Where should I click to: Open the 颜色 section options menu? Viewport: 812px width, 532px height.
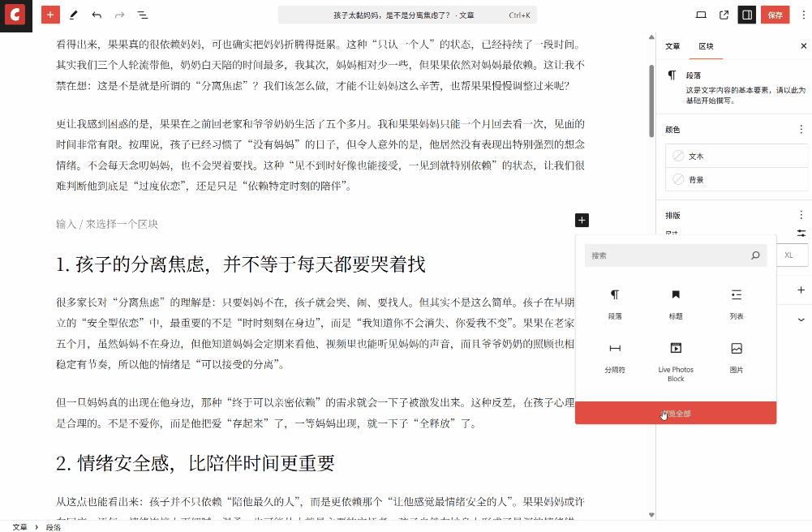[x=801, y=130]
